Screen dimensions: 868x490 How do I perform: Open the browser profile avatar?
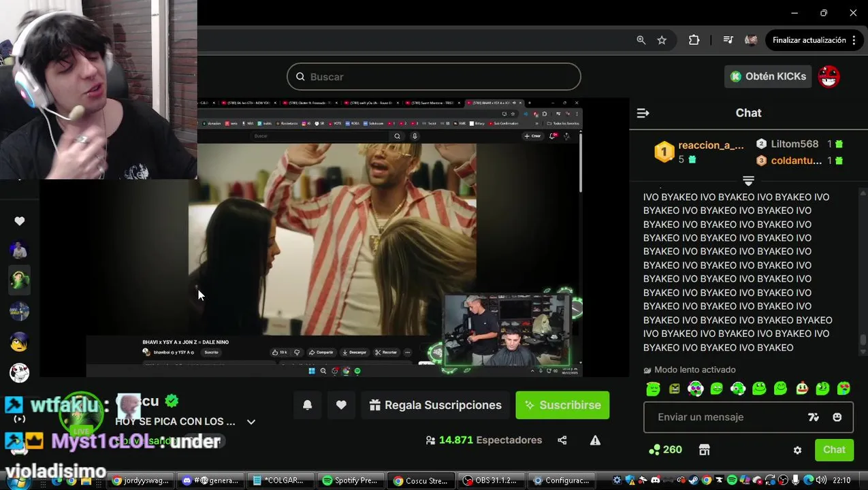751,40
